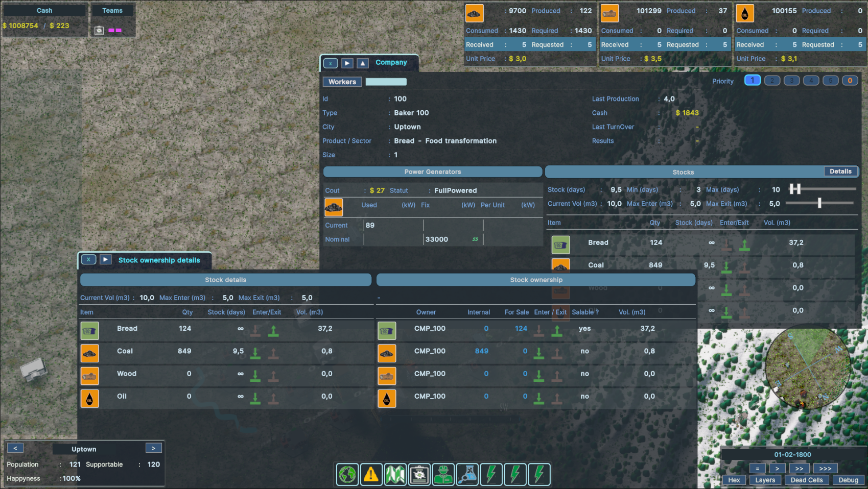Image resolution: width=868 pixels, height=489 pixels.
Task: Click the Debug button
Action: tap(848, 480)
